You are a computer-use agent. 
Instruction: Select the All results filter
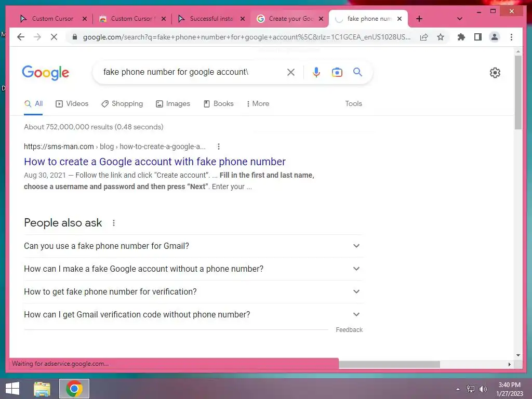(33, 104)
